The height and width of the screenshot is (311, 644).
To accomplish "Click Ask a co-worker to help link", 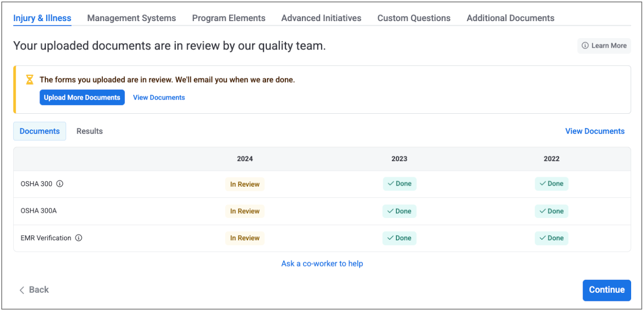I will [x=322, y=264].
